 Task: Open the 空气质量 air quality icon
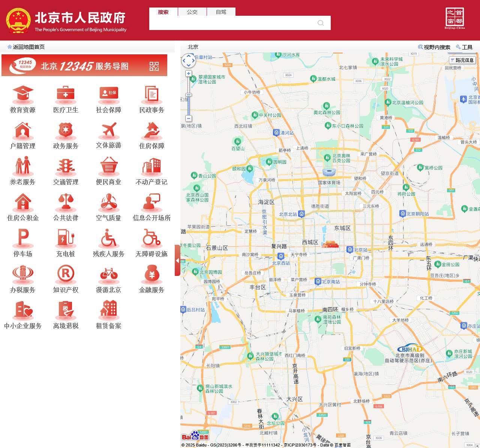pos(108,203)
